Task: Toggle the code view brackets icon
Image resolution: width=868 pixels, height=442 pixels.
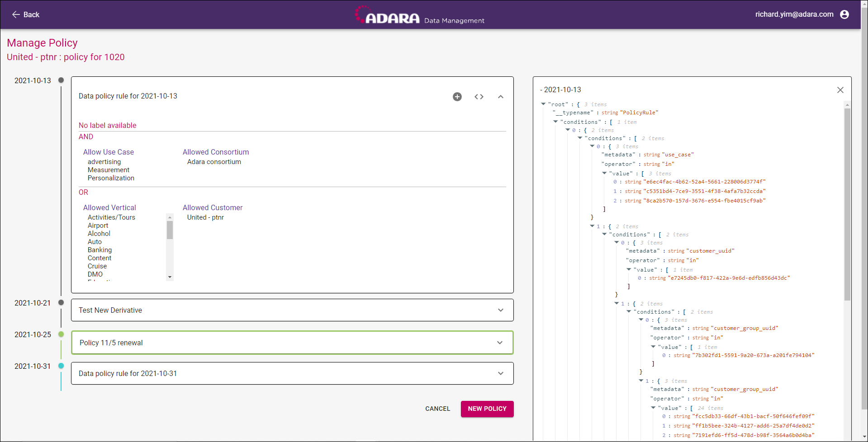Action: pos(479,97)
